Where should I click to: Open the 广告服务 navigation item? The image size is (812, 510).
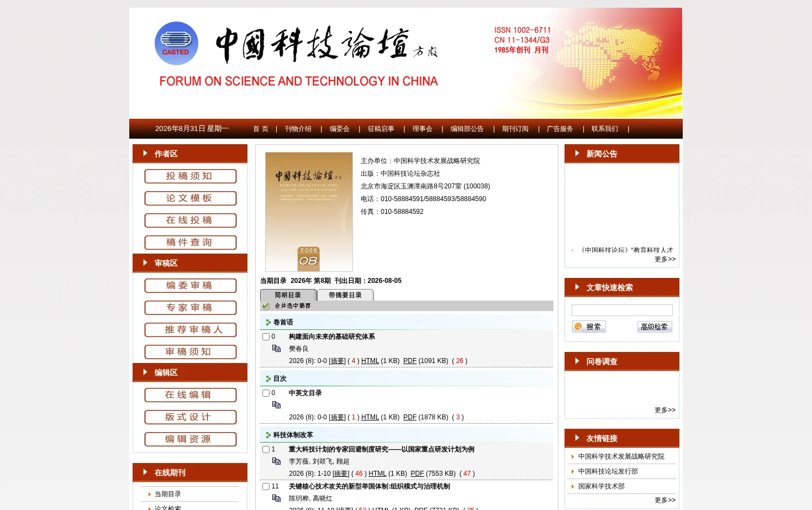560,129
